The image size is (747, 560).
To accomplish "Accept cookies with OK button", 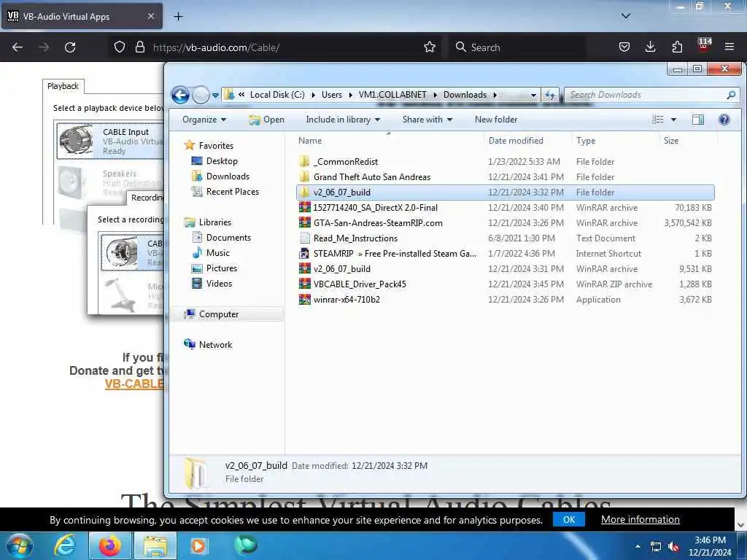I will click(x=569, y=519).
